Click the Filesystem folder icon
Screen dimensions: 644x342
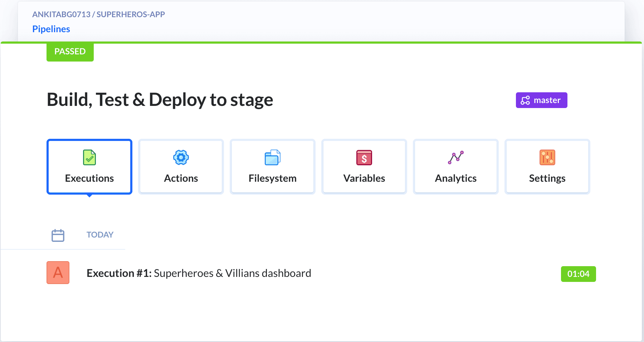(x=273, y=157)
